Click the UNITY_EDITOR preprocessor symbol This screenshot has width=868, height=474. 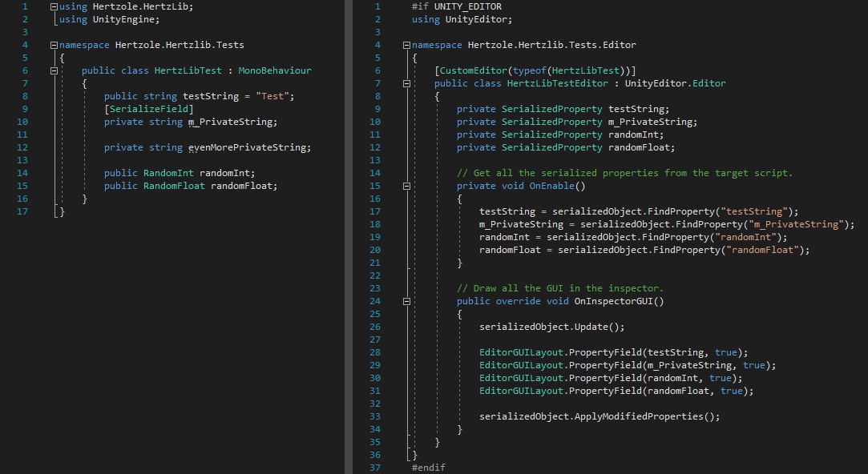468,6
